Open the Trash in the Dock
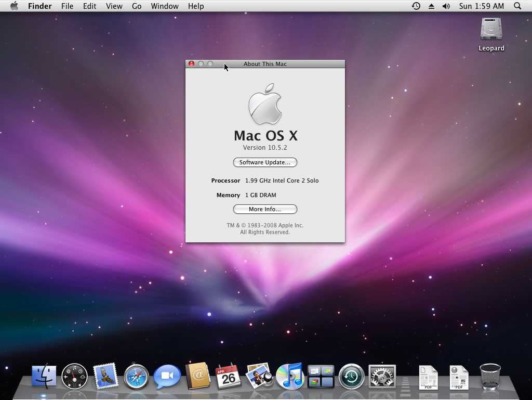The image size is (532, 400). point(490,376)
